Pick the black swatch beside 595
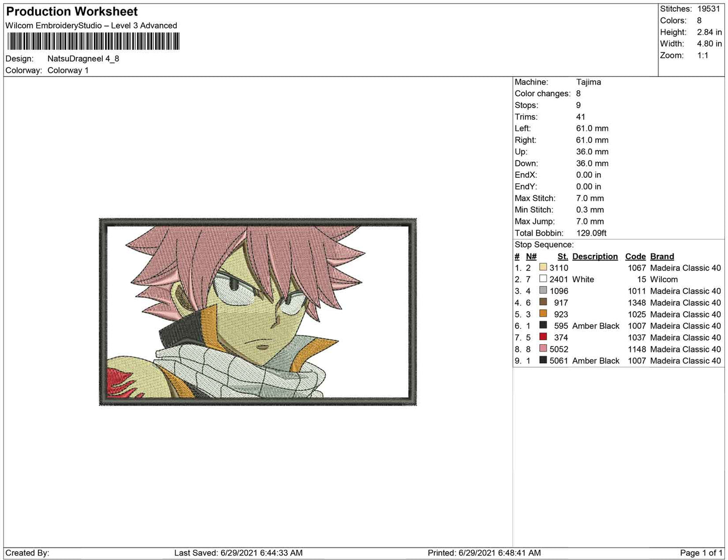 (543, 325)
